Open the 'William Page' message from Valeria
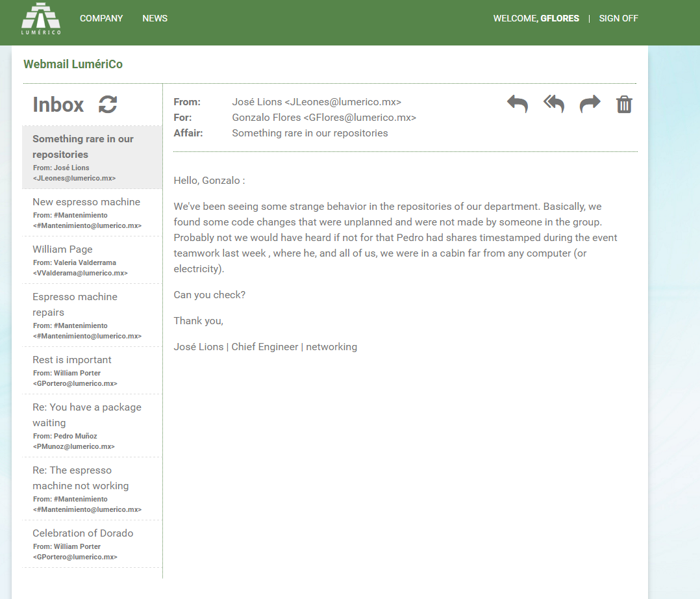This screenshot has width=700, height=599. (91, 260)
